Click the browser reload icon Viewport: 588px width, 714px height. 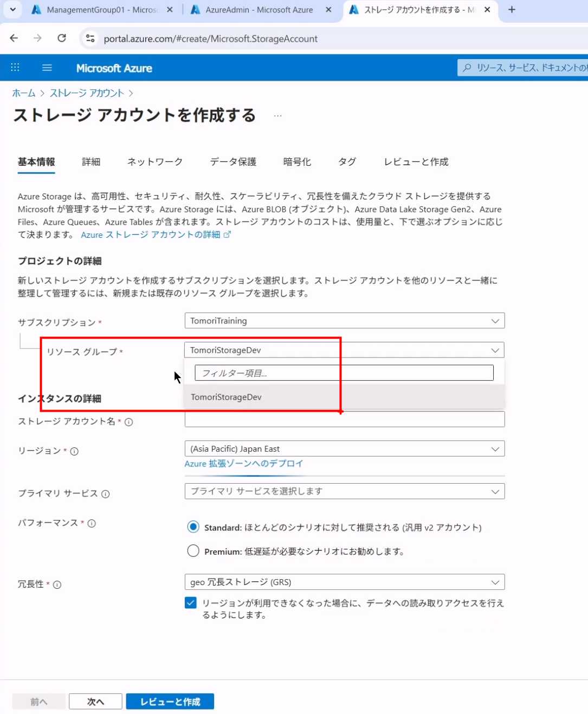tap(62, 38)
